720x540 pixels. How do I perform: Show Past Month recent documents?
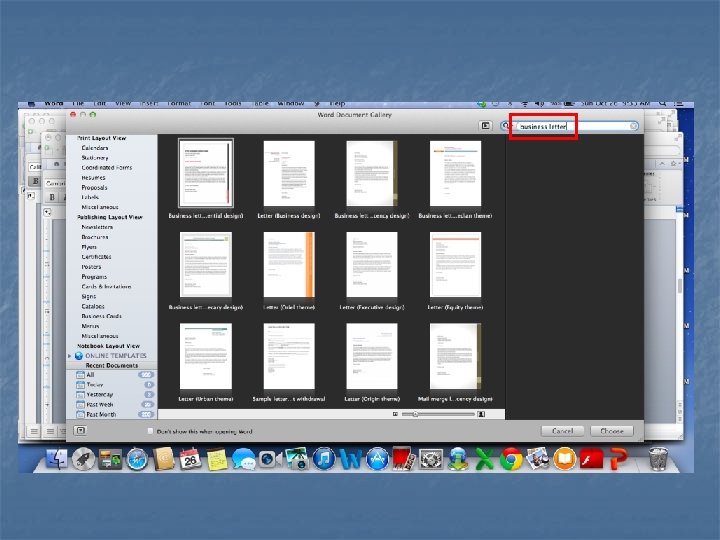(101, 414)
